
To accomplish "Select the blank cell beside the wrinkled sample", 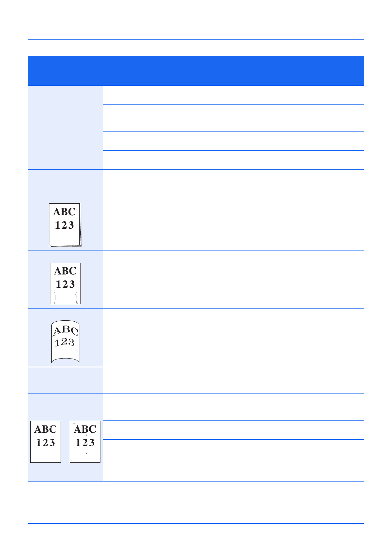I will (x=233, y=279).
